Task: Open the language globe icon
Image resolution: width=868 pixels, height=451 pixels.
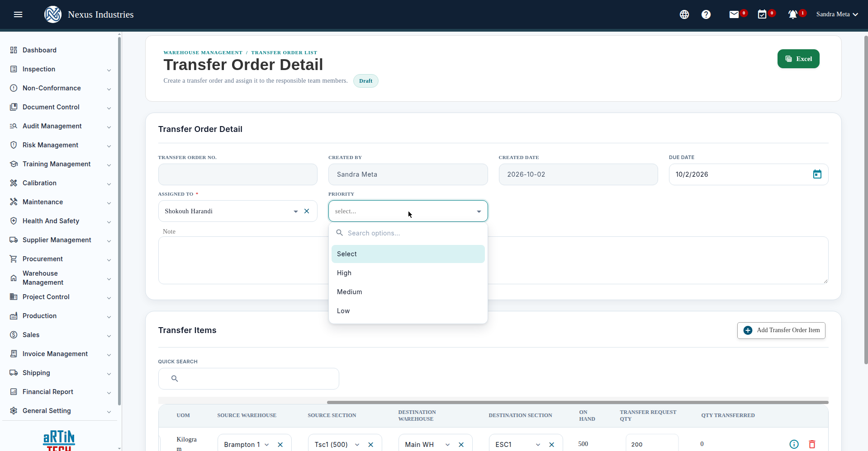Action: [x=684, y=14]
